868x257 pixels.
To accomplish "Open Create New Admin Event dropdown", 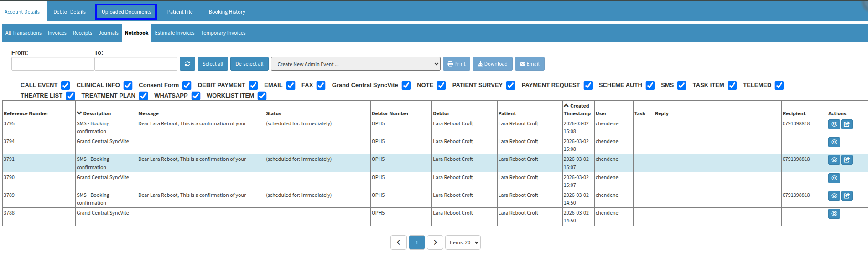I will tap(356, 64).
